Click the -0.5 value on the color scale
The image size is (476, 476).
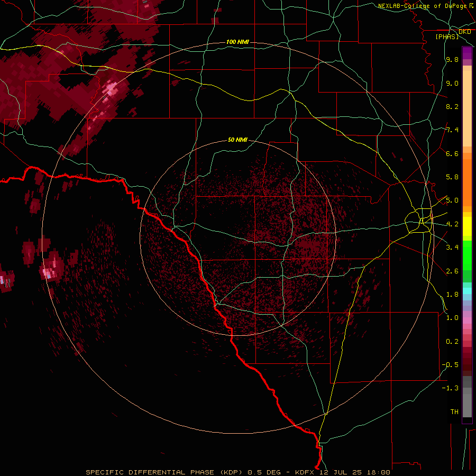point(450,365)
